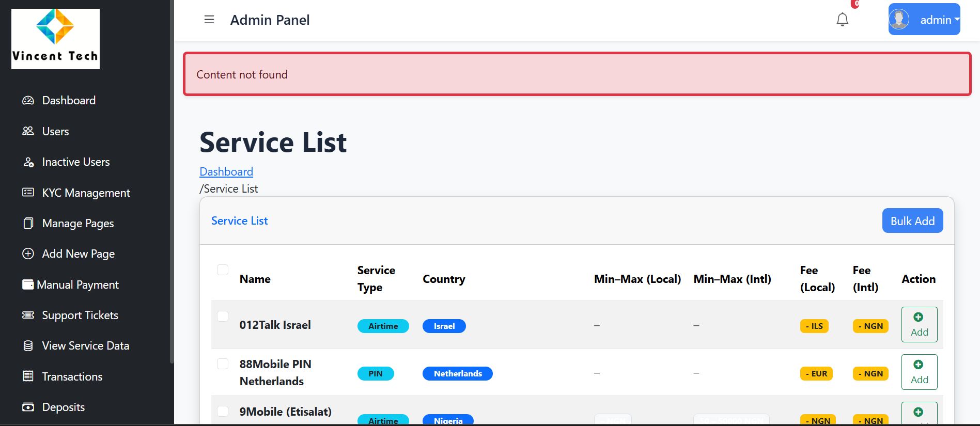This screenshot has height=426, width=980.
Task: Follow the Dashboard breadcrumb link
Action: pyautogui.click(x=226, y=171)
